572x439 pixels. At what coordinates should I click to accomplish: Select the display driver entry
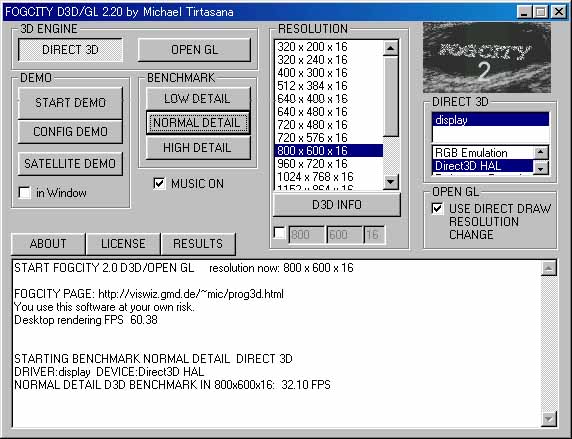click(x=490, y=120)
